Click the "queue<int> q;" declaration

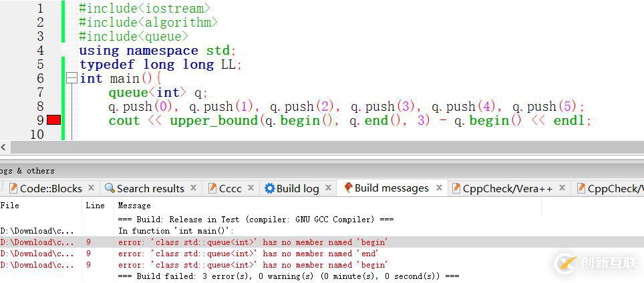click(158, 92)
